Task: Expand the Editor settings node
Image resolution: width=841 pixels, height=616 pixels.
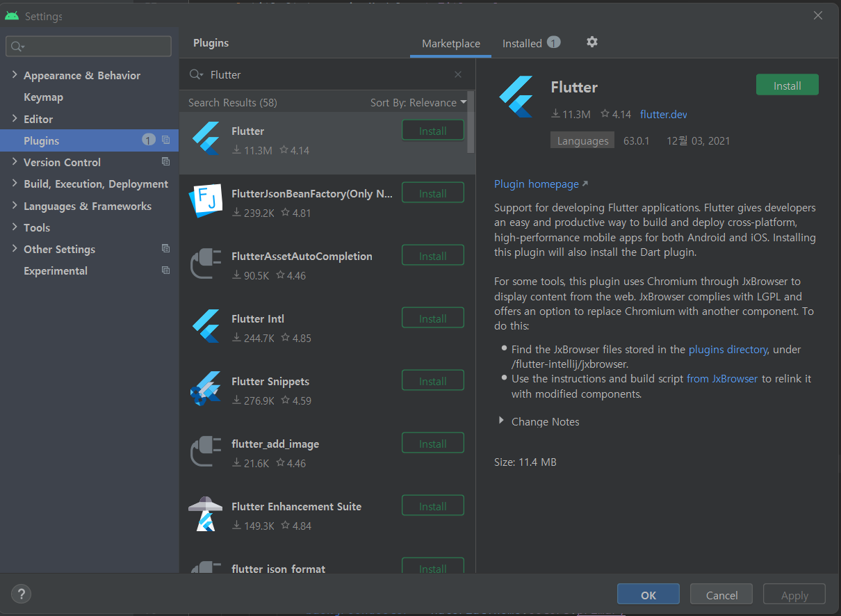Action: pos(15,118)
